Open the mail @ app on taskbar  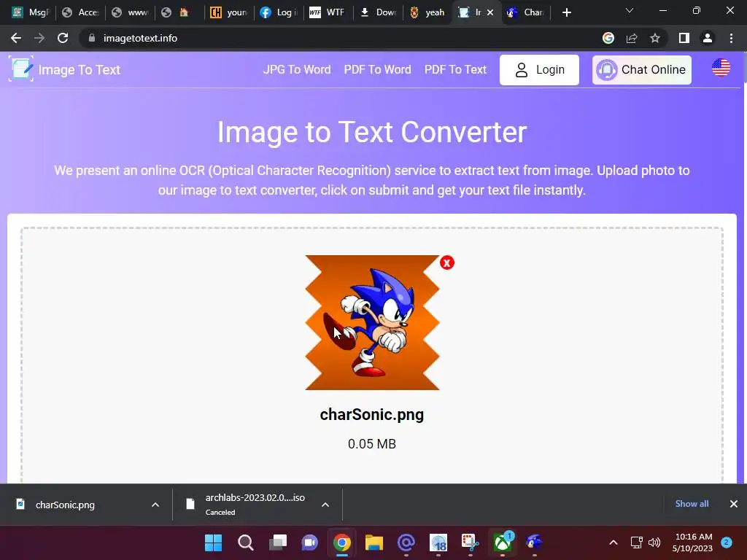coord(406,542)
